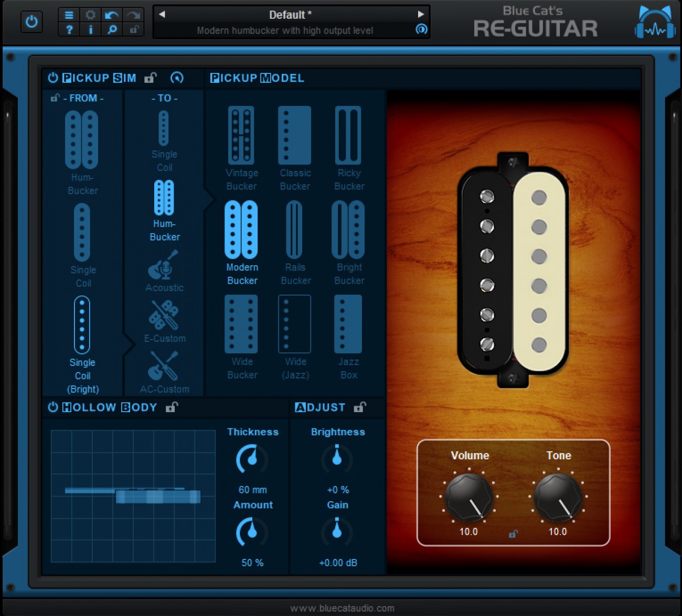682x616 pixels.
Task: Toggle the Pickup Sim section power
Action: [53, 78]
